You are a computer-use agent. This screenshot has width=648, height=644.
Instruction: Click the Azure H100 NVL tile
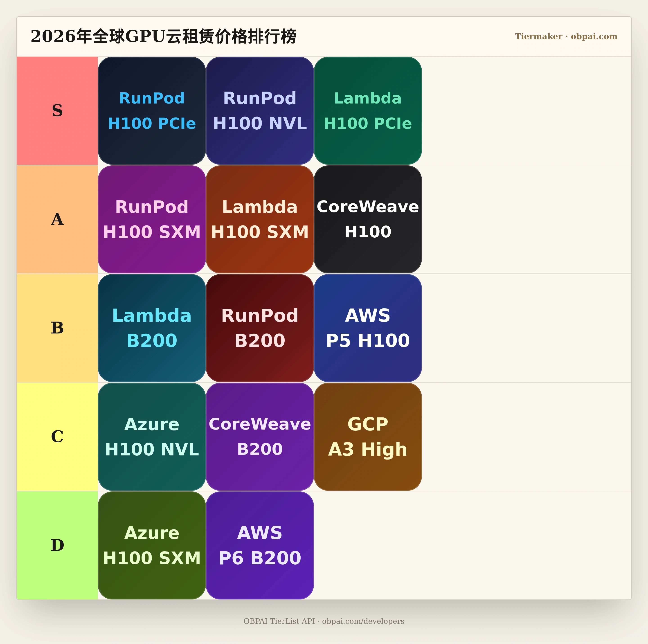pyautogui.click(x=152, y=437)
